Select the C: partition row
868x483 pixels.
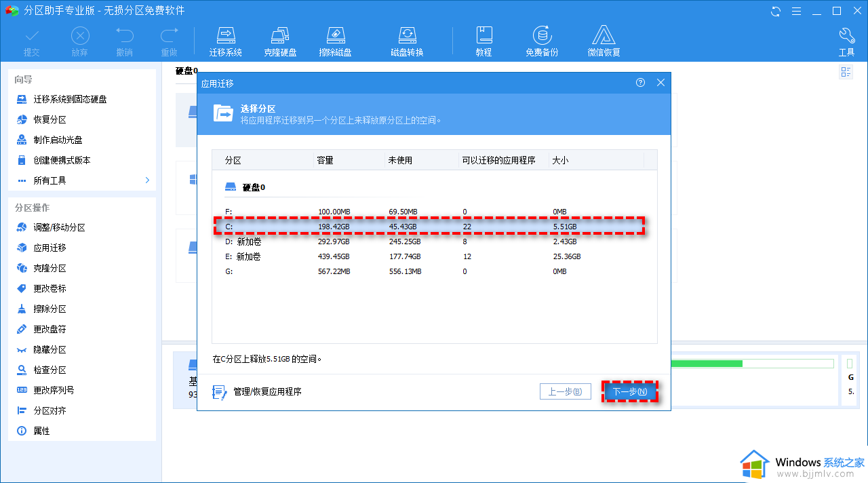coord(429,227)
